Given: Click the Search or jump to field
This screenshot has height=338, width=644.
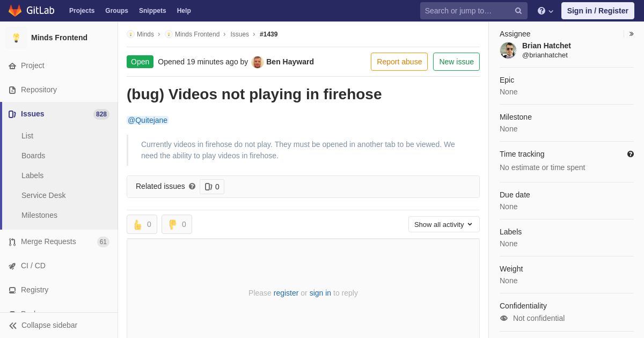Looking at the screenshot, I should pos(473,11).
